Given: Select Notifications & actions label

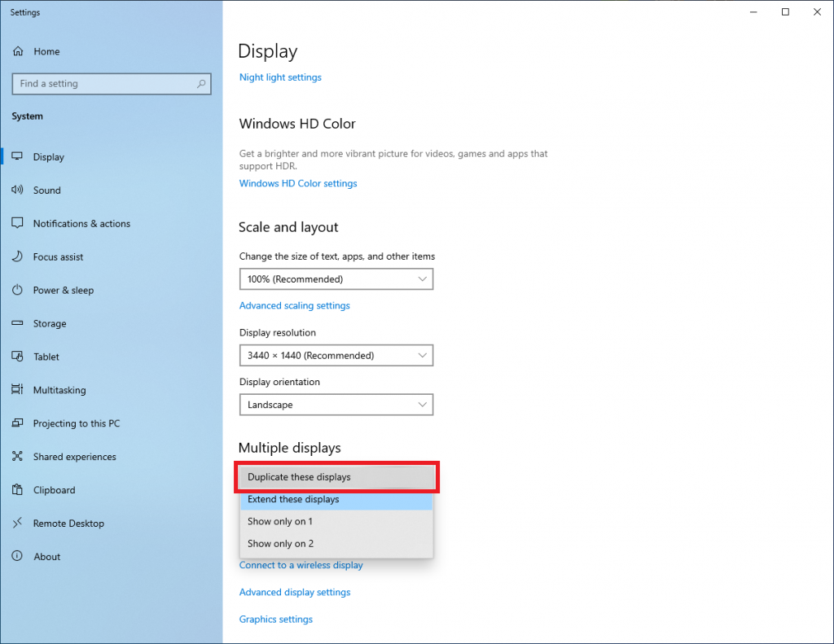Looking at the screenshot, I should coord(81,224).
